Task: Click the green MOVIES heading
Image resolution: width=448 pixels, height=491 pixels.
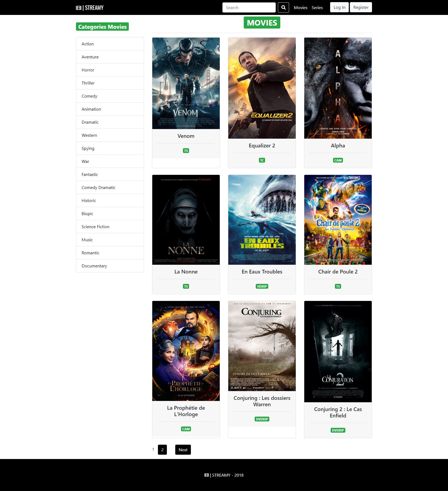Action: point(262,23)
